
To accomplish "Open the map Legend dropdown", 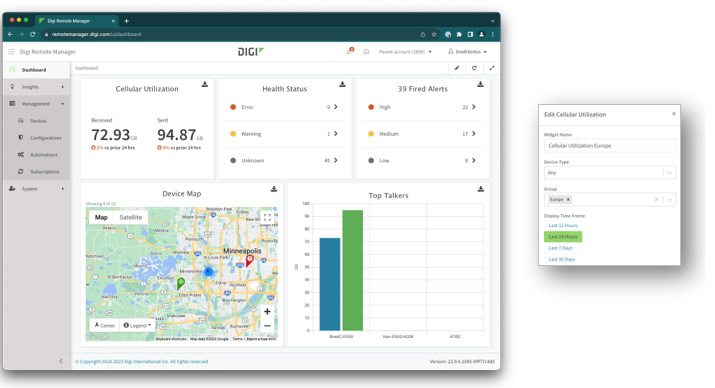I will [x=137, y=326].
